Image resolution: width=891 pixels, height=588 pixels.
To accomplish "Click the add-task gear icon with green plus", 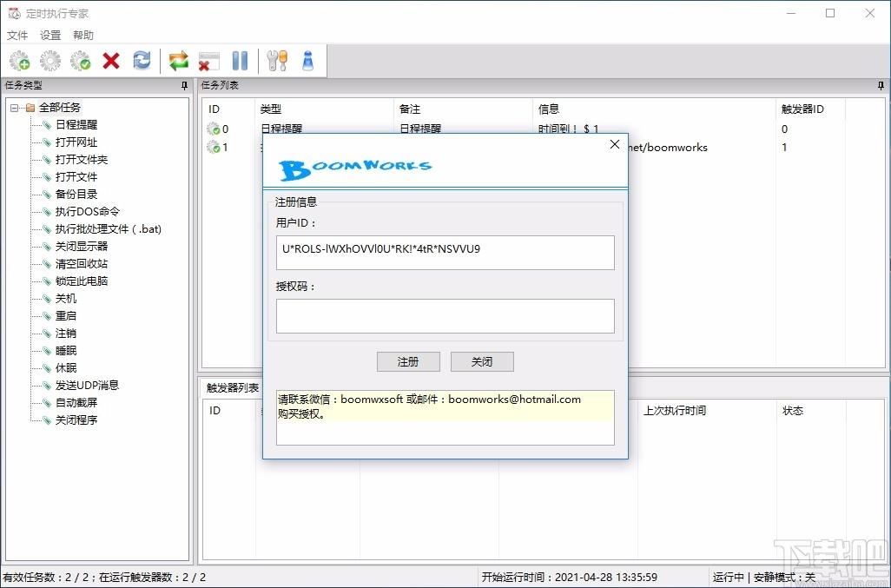I will pyautogui.click(x=19, y=60).
